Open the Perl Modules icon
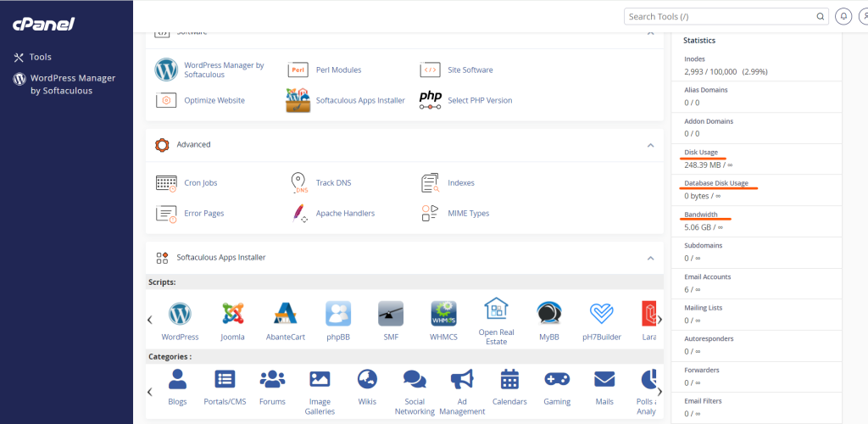 tap(298, 70)
